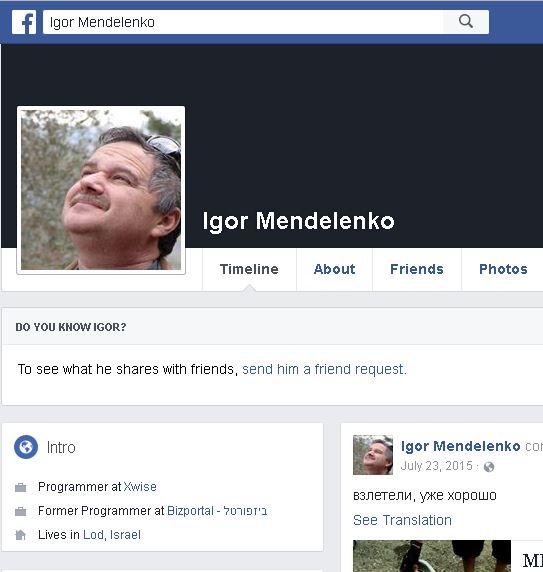Viewport: 543px width, 572px height.
Task: Click See Translation under the post
Action: [x=402, y=520]
